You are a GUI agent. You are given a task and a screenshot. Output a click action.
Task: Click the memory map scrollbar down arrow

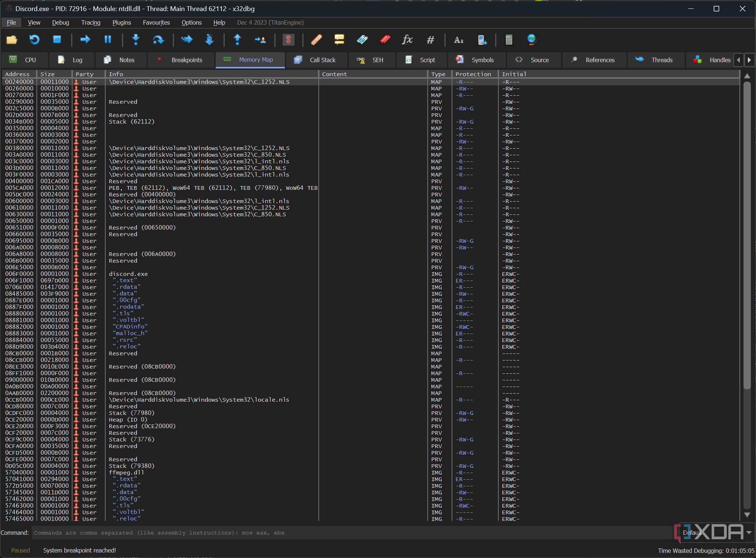747,515
